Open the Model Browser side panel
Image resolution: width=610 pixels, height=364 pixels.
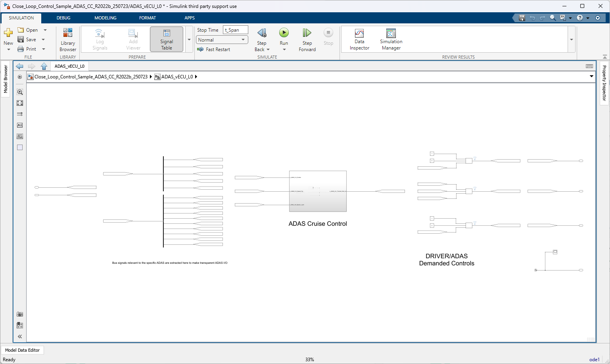tap(6, 79)
